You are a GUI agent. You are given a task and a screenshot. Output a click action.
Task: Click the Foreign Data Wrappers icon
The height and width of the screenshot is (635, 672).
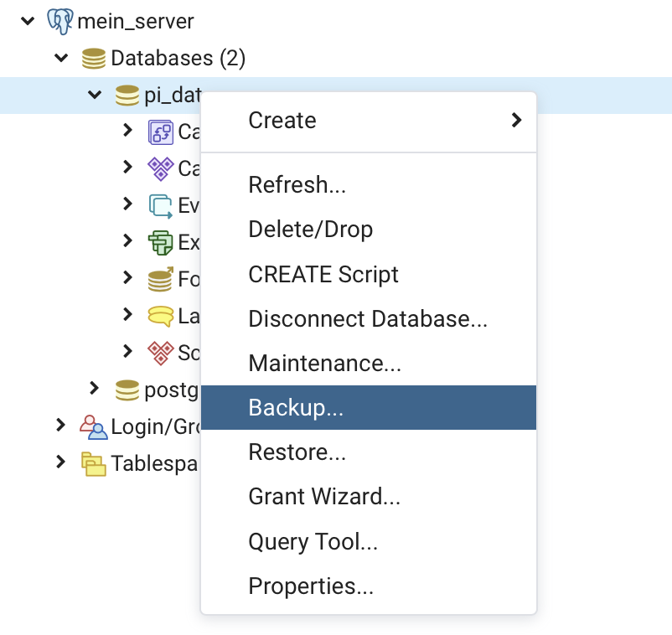(161, 279)
